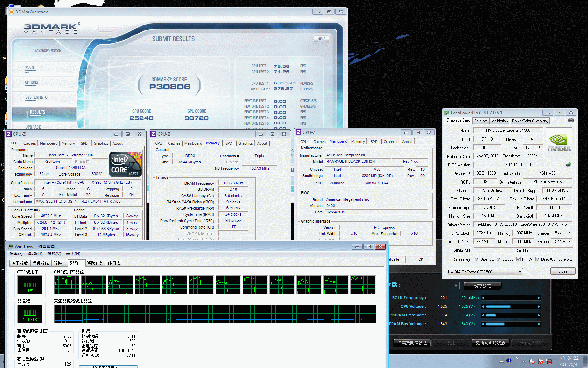Toggle the PhysX checkbox in GPU-Z
Viewport: 588px width, 368px height.
pyautogui.click(x=518, y=259)
